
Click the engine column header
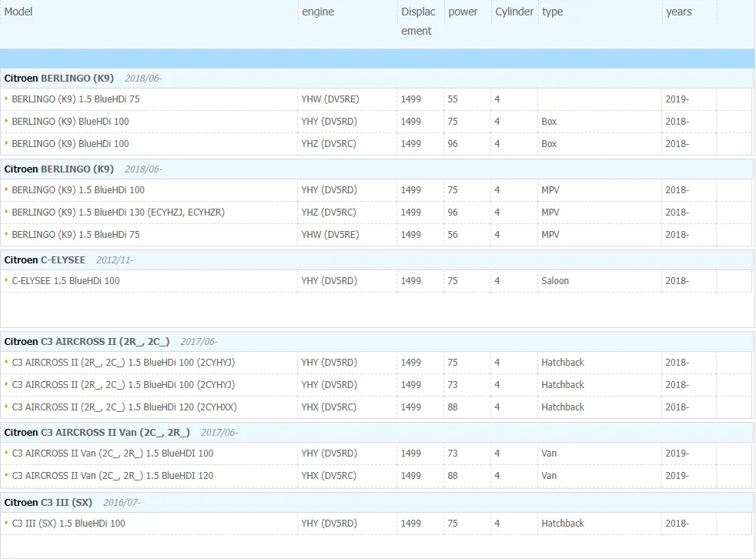[318, 12]
